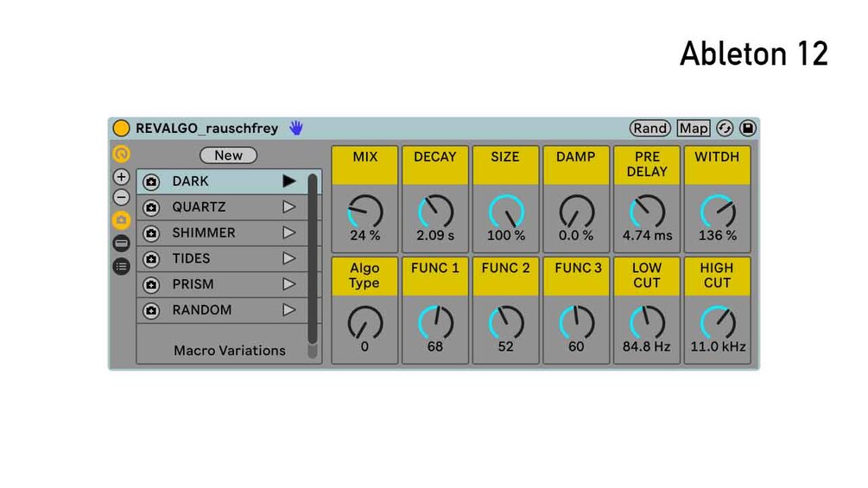Image resolution: width=868 pixels, height=488 pixels.
Task: Overwrite the RANDOM variation camera icon
Action: tap(151, 310)
